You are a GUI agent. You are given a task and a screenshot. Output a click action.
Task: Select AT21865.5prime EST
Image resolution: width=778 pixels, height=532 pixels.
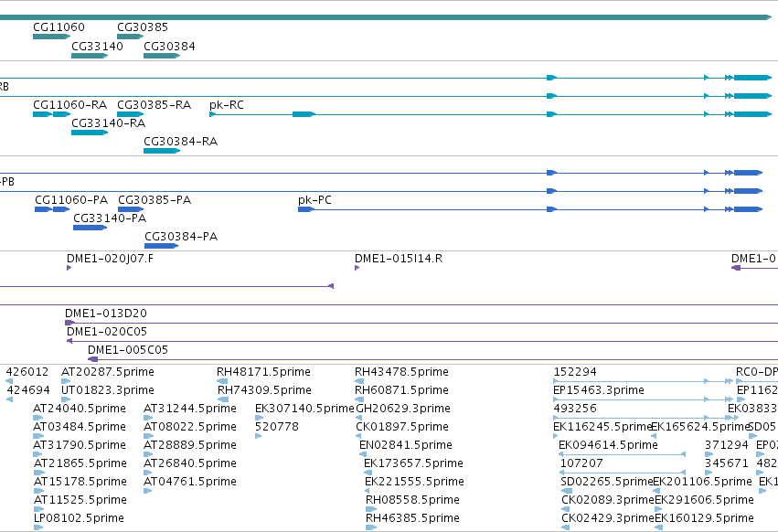[38, 473]
